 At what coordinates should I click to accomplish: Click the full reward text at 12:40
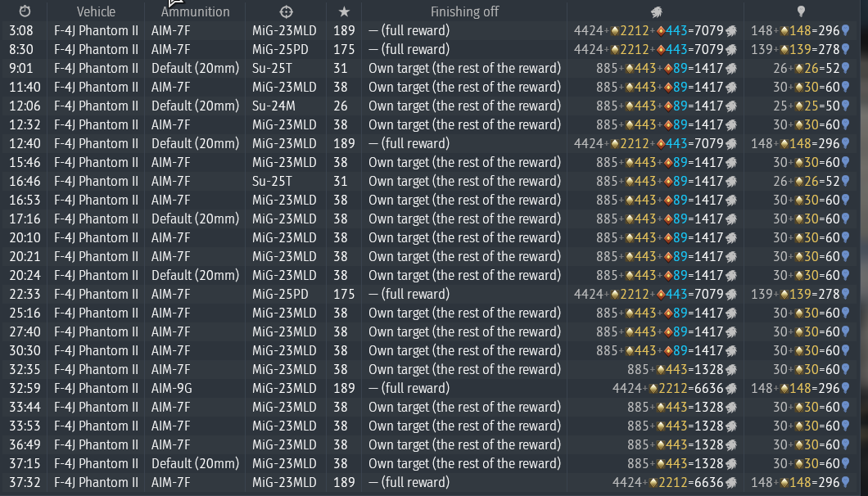coord(409,143)
